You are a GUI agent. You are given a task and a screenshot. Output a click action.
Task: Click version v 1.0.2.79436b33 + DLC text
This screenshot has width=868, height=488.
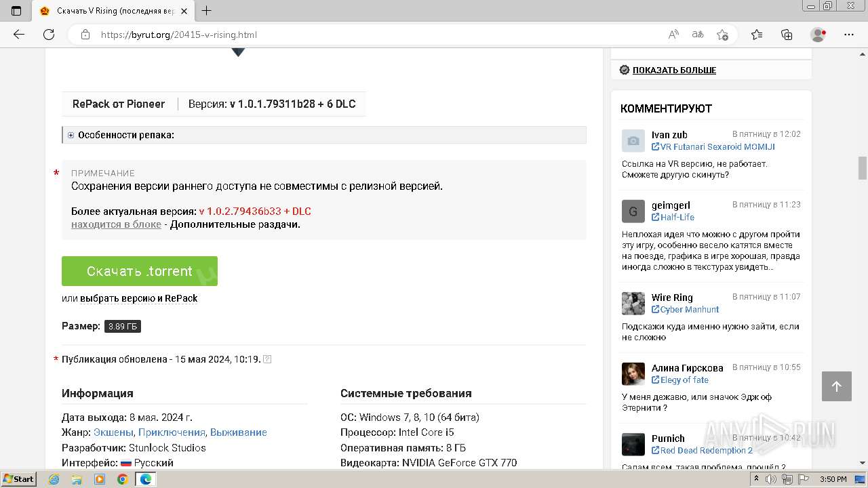(255, 211)
